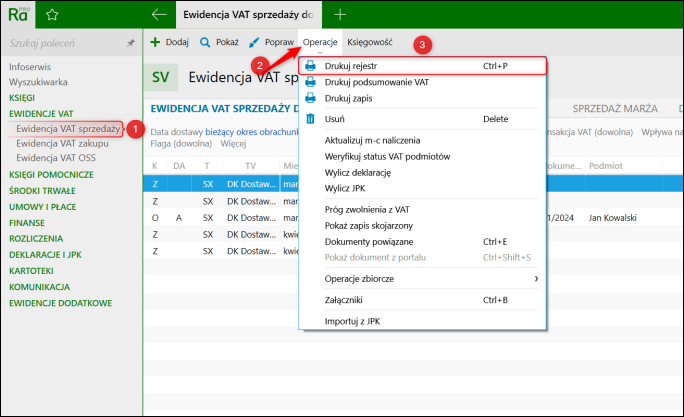
Task: Switch to Ewidencja VAT sprzedaży tab
Action: [x=248, y=15]
